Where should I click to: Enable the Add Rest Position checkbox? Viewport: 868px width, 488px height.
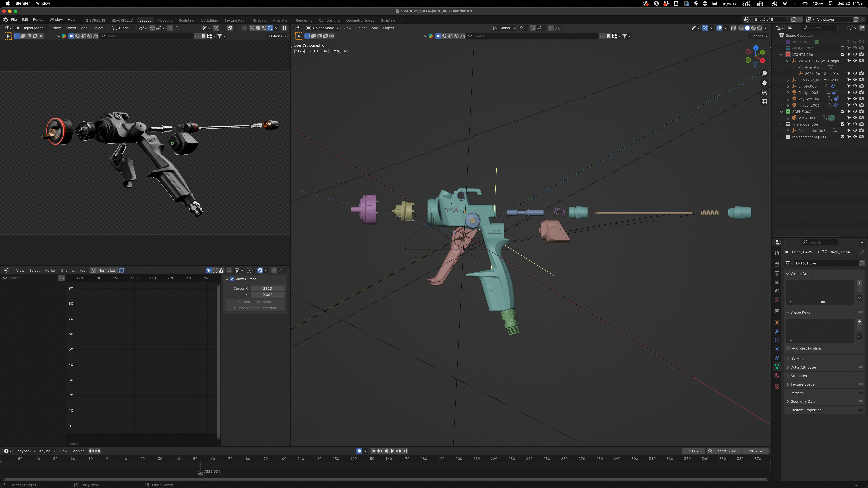pos(789,348)
